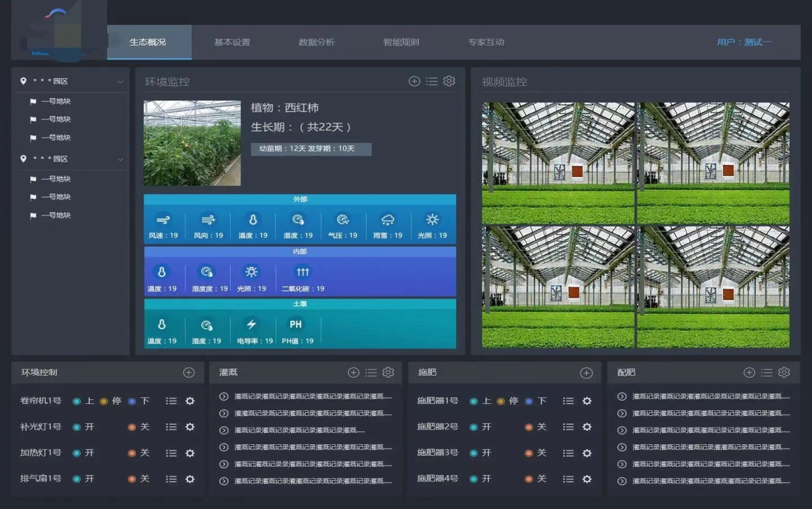Click the external 风速 wind speed icon

(163, 220)
